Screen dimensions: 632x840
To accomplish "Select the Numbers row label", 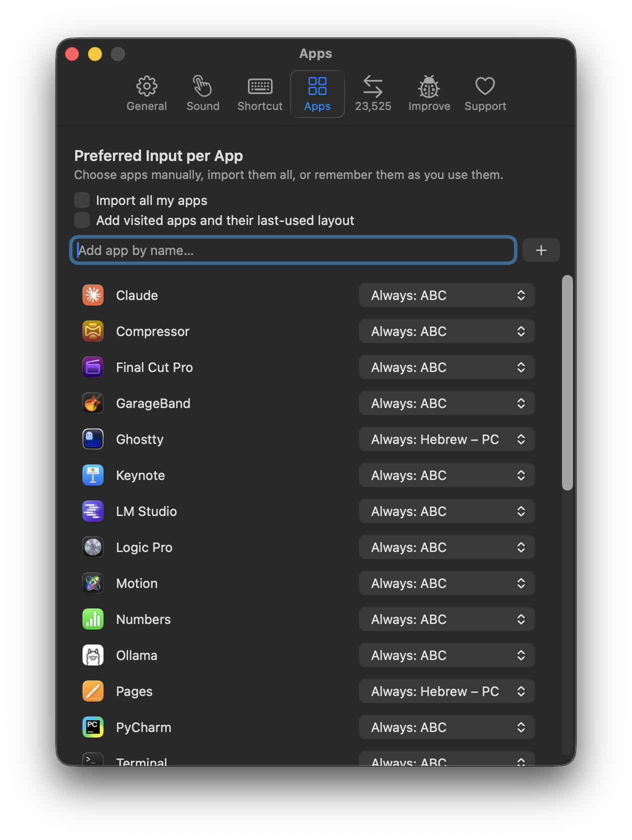I will [x=143, y=619].
